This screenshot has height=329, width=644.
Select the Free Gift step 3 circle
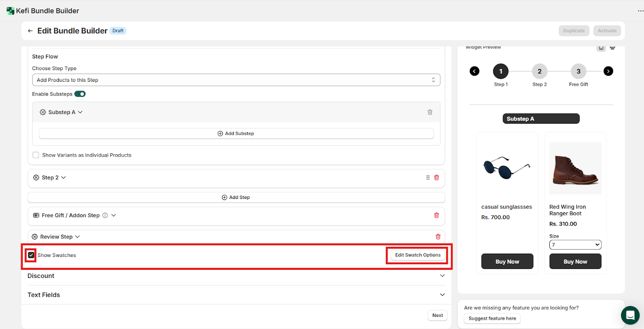578,71
